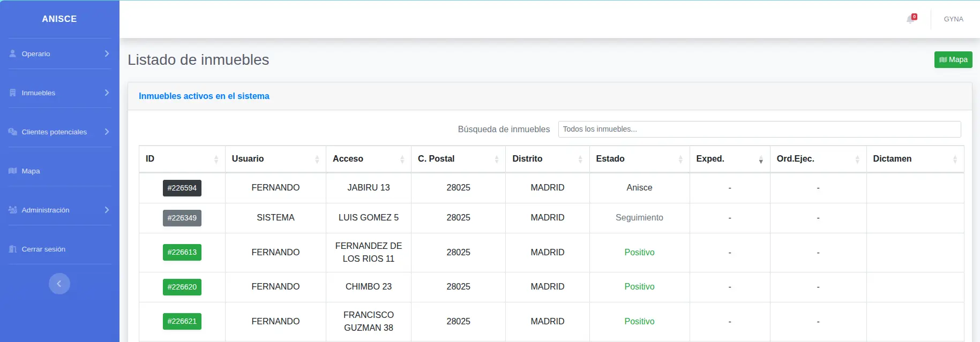Click the Usuario column header label

pos(248,159)
